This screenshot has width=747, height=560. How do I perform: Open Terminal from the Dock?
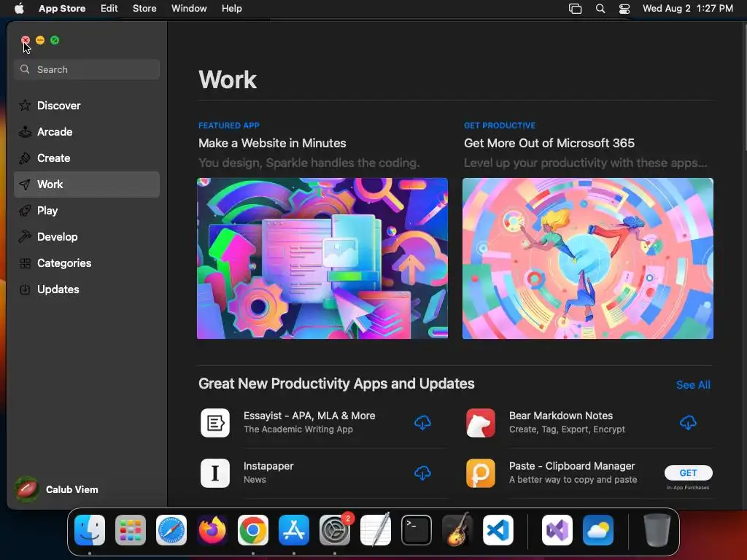pyautogui.click(x=417, y=530)
